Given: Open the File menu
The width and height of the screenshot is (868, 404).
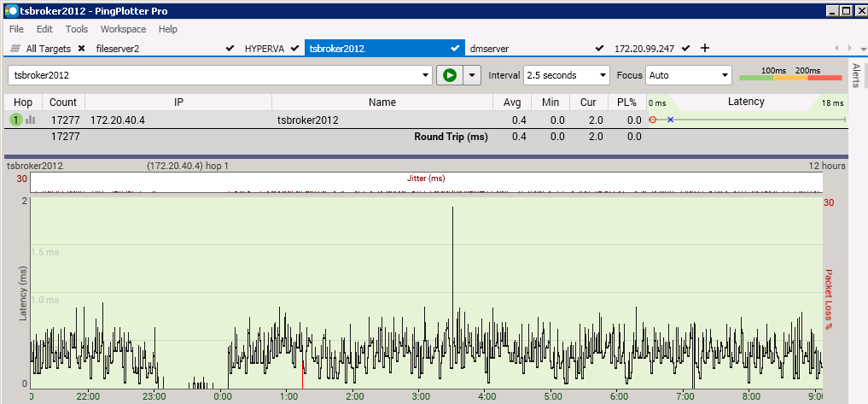Looking at the screenshot, I should click(16, 29).
